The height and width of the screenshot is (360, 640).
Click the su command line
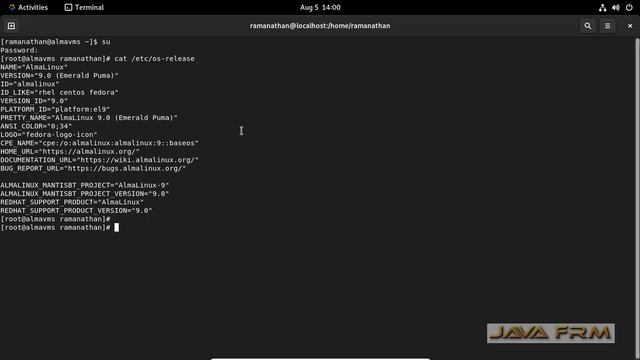coord(56,42)
